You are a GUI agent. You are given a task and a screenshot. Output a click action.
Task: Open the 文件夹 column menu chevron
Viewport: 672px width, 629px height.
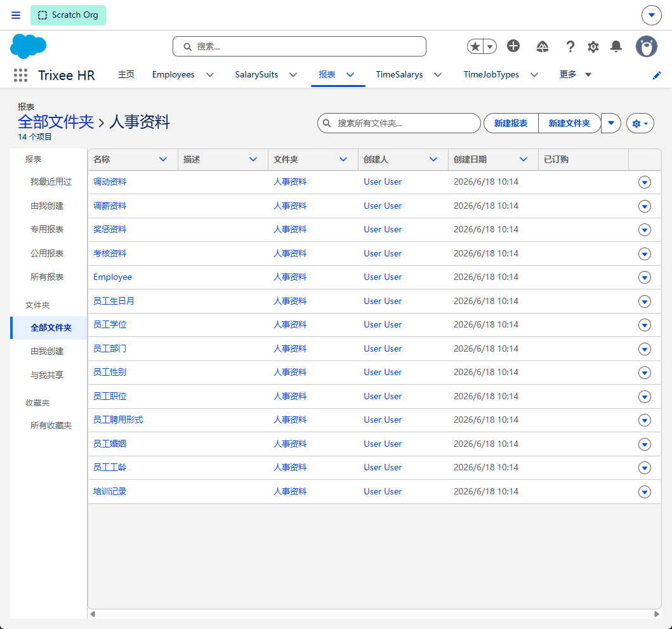tap(343, 159)
